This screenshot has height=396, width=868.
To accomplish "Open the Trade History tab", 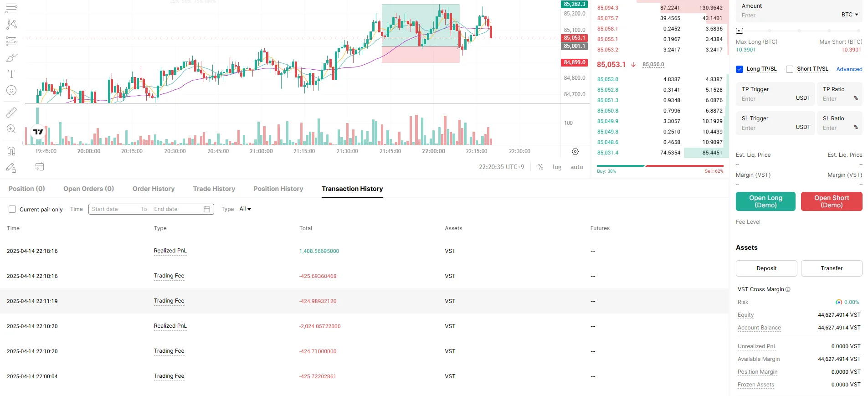I will coord(214,189).
